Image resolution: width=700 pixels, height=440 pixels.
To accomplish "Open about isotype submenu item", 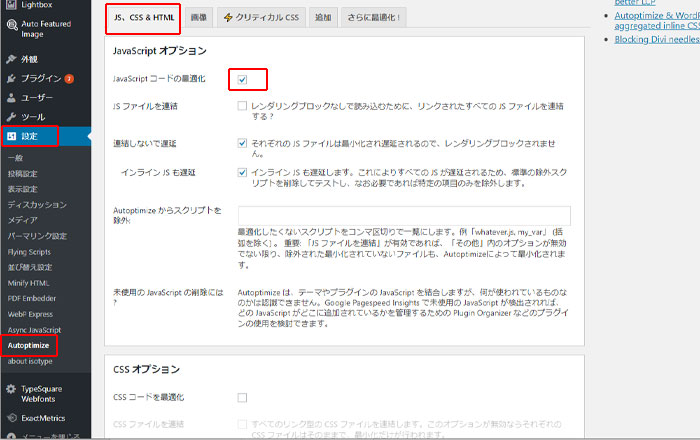I will 30,361.
